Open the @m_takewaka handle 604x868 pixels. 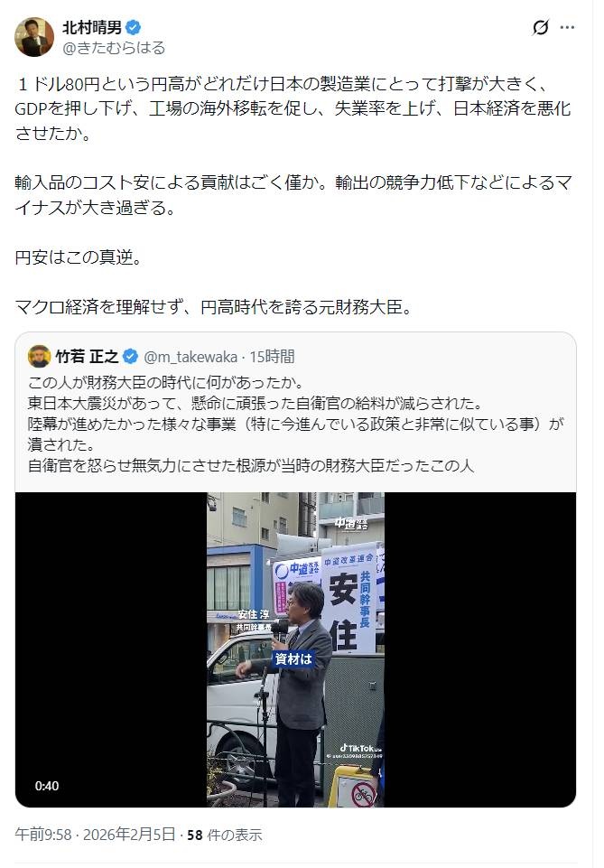[x=190, y=357]
